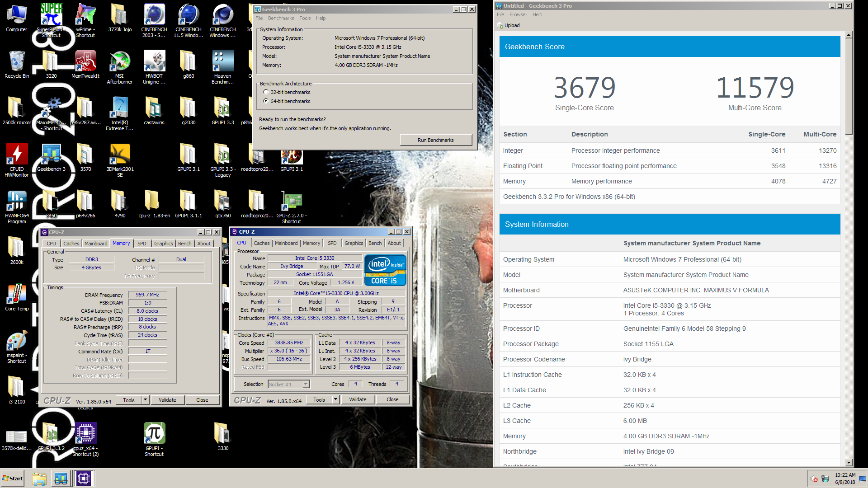Image resolution: width=868 pixels, height=488 pixels.
Task: Open Caches tab in left CPU-Z
Action: click(x=71, y=244)
